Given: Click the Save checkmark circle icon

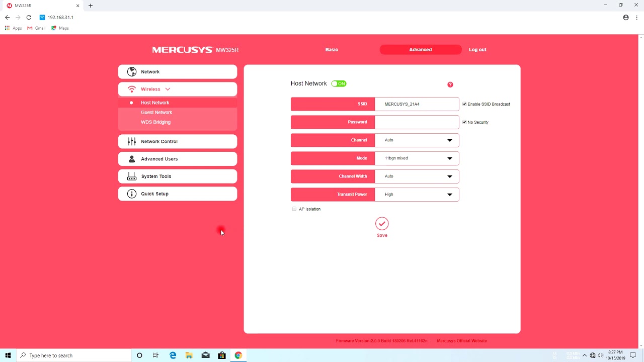Looking at the screenshot, I should 382,223.
